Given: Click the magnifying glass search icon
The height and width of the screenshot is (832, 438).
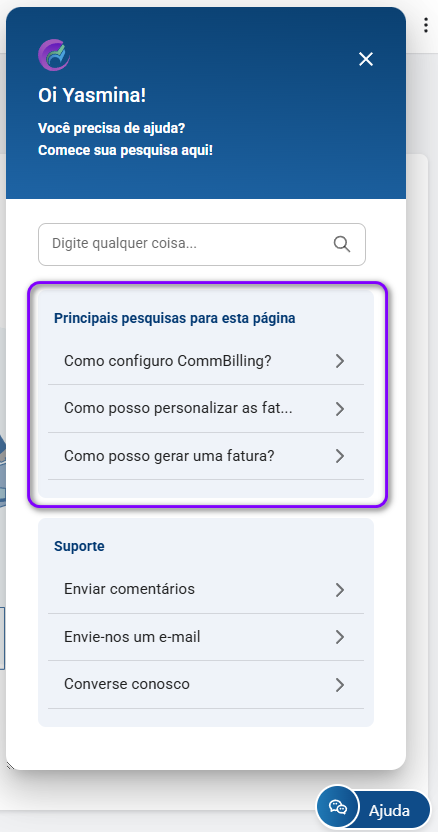Looking at the screenshot, I should coord(342,244).
